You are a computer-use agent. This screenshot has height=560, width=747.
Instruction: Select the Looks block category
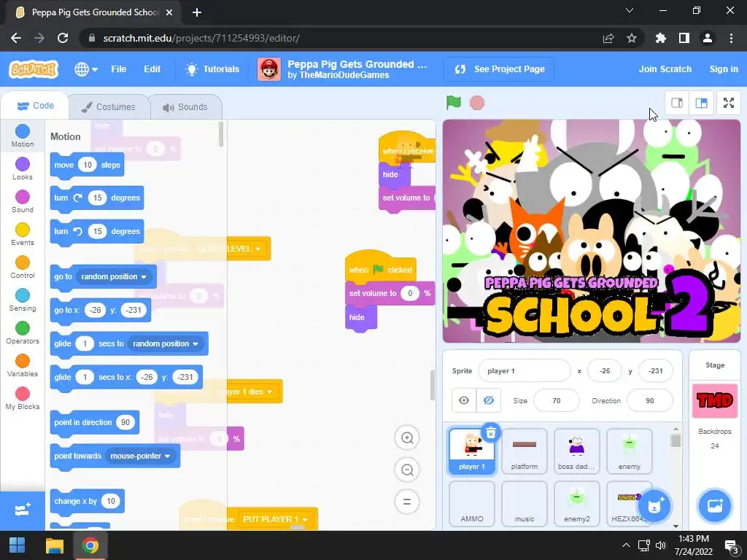click(x=23, y=169)
